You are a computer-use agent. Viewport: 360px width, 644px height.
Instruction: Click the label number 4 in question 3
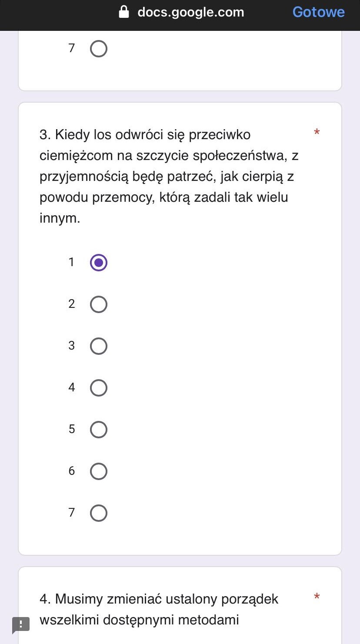[71, 387]
